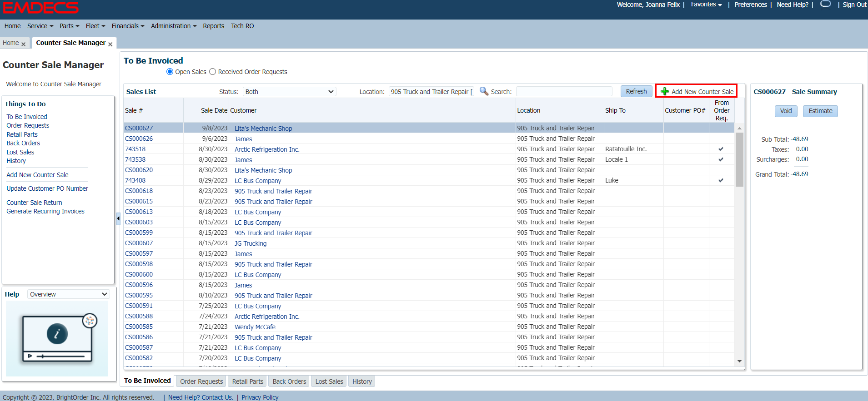This screenshot has width=868, height=401.
Task: Open the Reports menu item
Action: point(213,26)
